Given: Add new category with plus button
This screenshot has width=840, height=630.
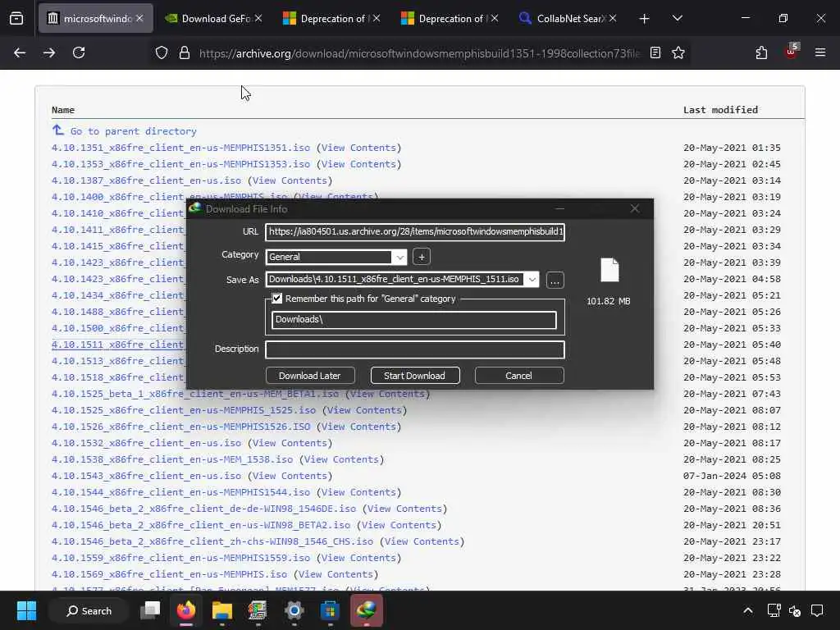Looking at the screenshot, I should [422, 257].
